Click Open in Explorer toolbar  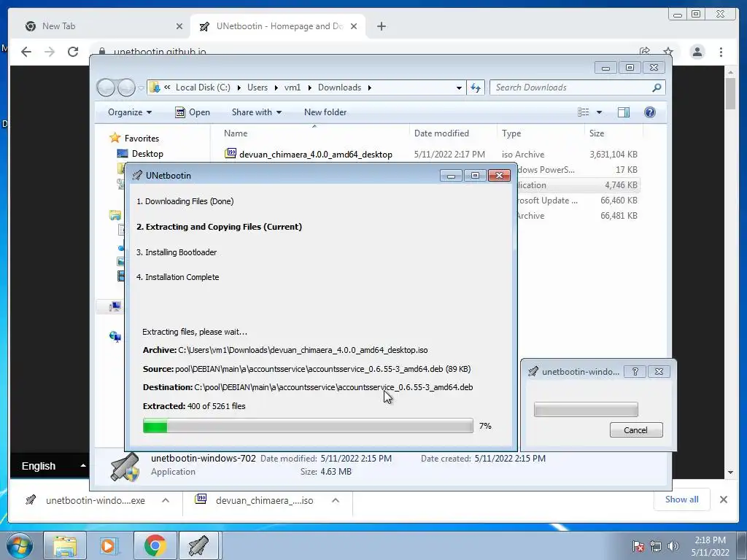193,112
